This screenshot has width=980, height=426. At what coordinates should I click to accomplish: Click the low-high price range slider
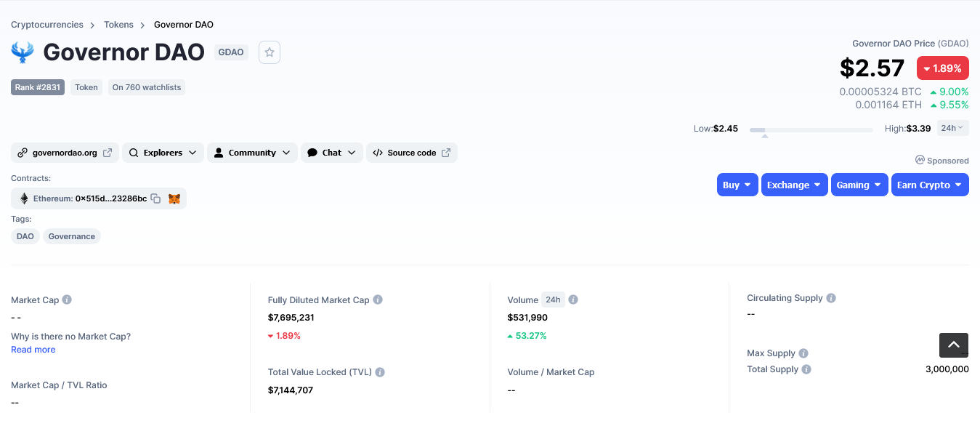click(811, 130)
